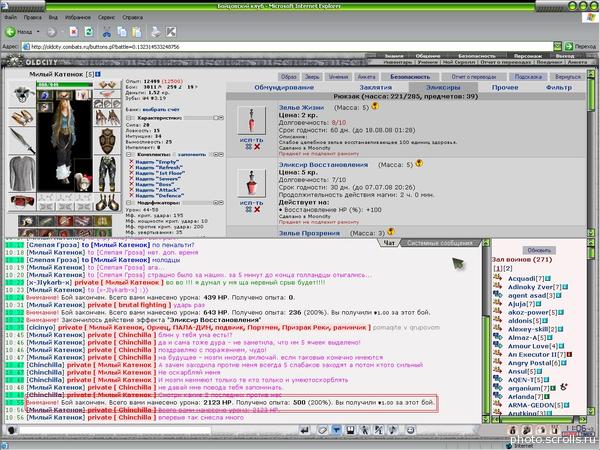
Task: Click the leg armor pants slot icon
Action: pos(107,174)
